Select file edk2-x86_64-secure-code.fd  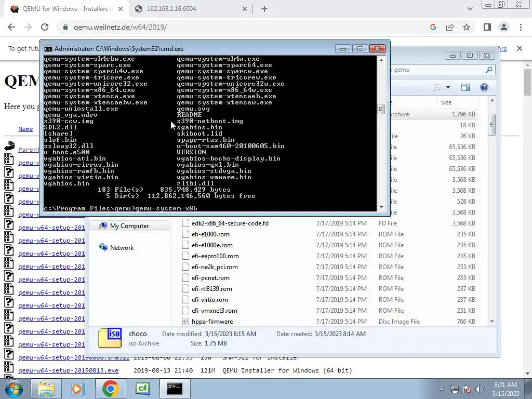230,223
